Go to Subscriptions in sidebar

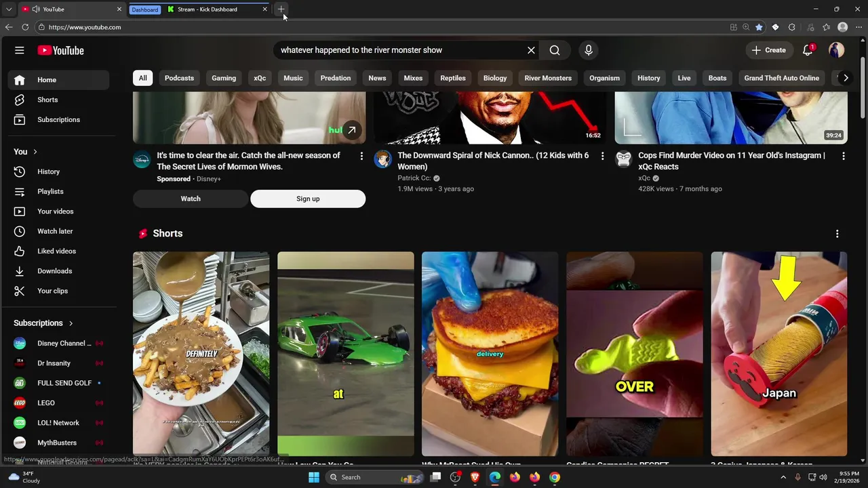tap(59, 120)
